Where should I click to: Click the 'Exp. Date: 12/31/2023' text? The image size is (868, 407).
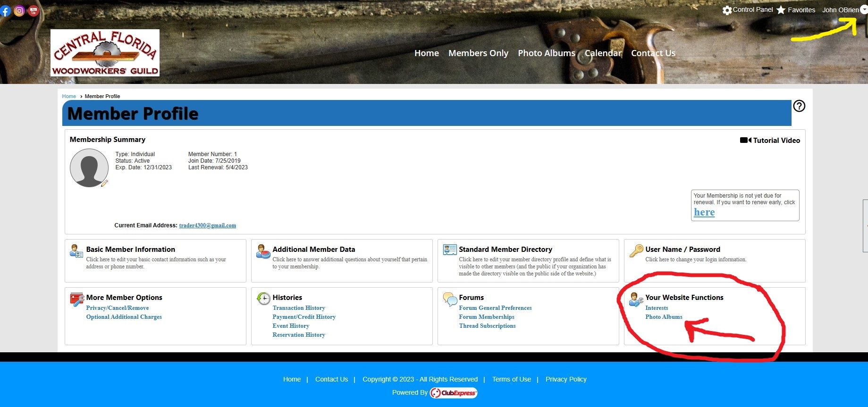143,167
